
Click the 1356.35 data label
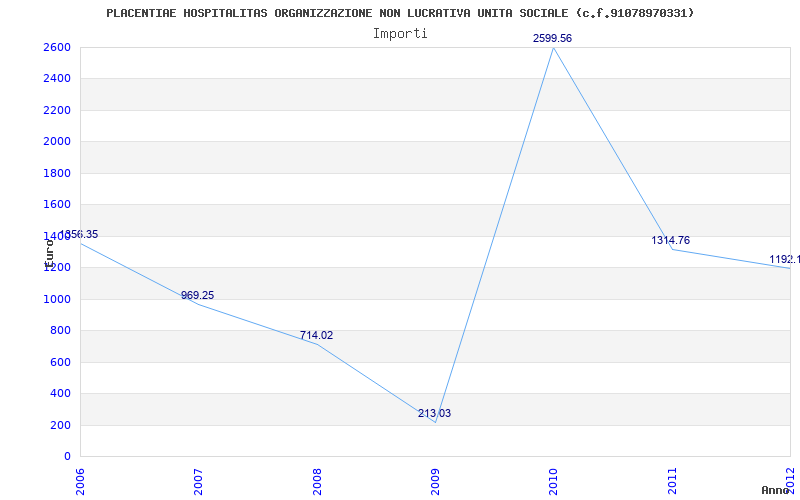[x=79, y=235]
